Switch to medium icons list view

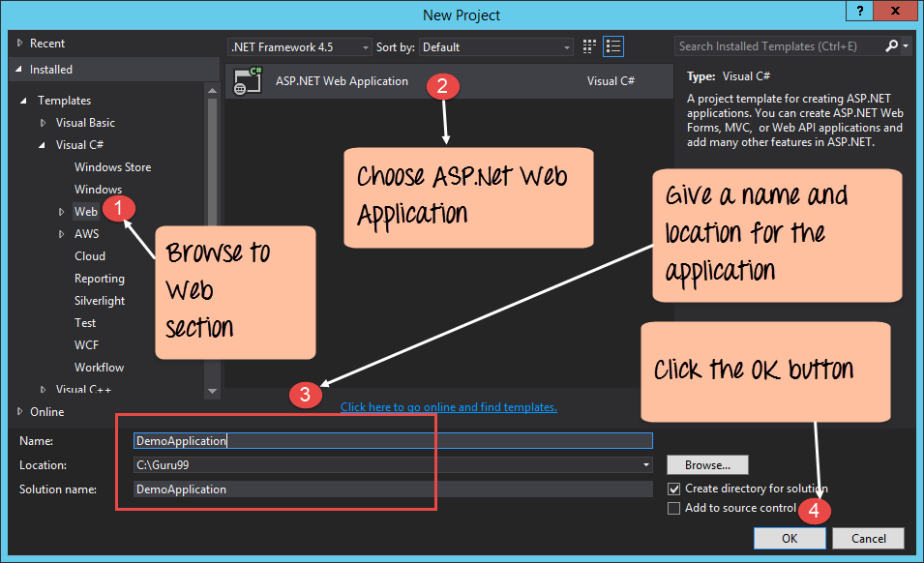pos(612,46)
